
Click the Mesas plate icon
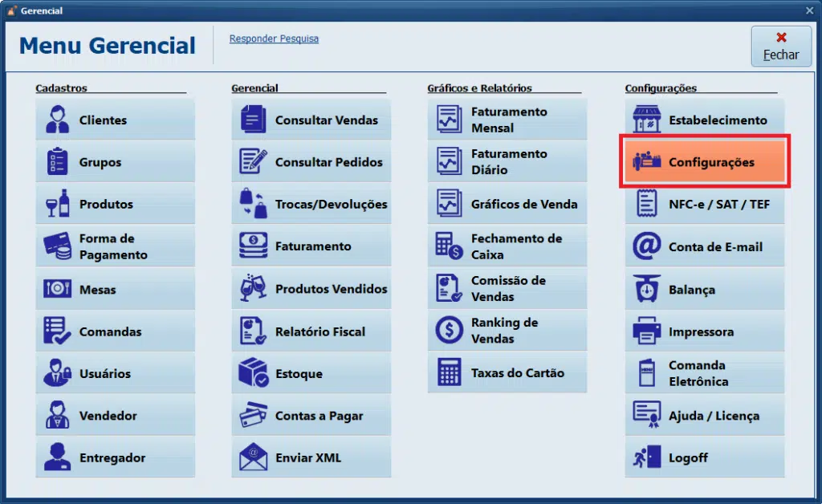click(57, 289)
